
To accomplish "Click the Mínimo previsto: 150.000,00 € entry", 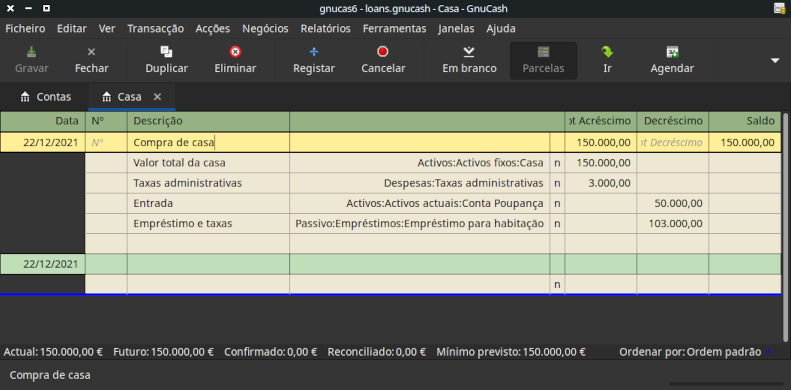I will click(511, 352).
